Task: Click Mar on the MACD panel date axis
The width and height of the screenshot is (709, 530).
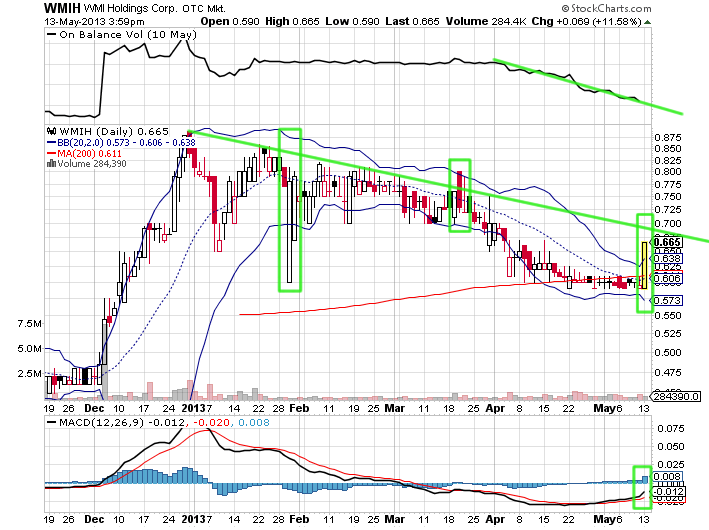Action: point(394,520)
